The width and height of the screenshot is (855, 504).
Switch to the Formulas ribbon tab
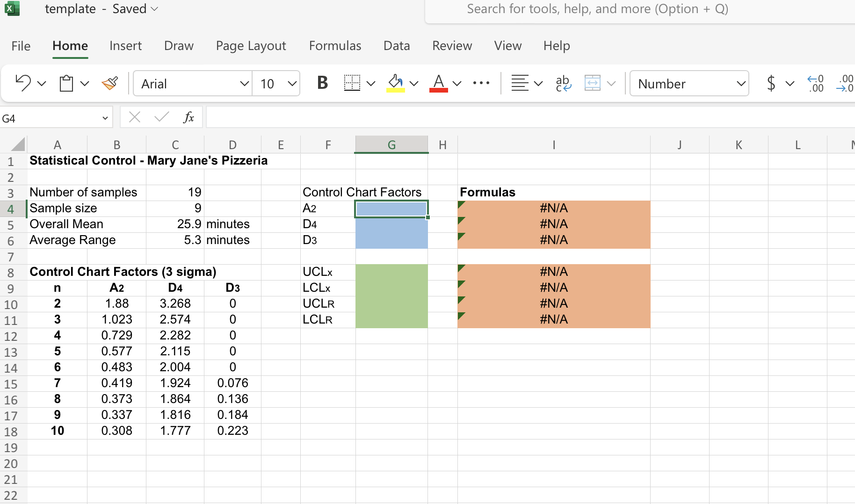[335, 45]
